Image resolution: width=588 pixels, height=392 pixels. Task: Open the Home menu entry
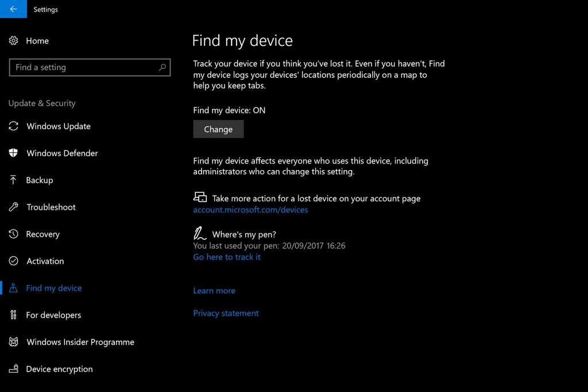click(x=38, y=41)
